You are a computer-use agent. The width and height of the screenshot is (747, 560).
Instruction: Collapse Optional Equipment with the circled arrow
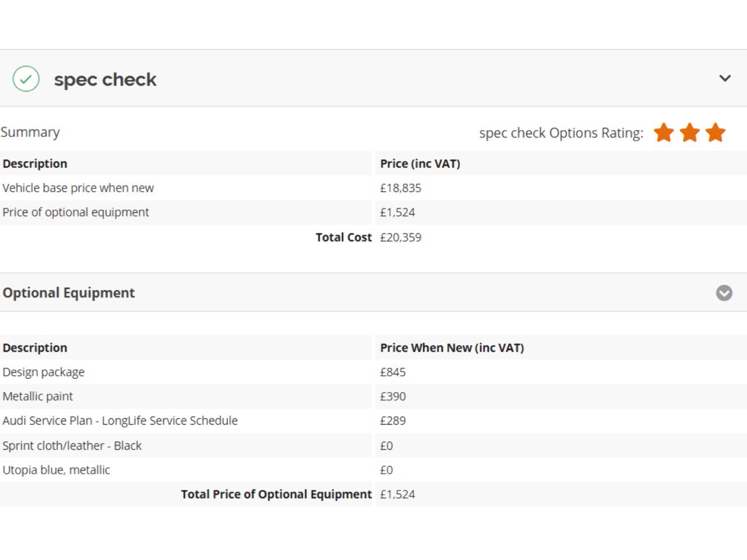tap(724, 293)
